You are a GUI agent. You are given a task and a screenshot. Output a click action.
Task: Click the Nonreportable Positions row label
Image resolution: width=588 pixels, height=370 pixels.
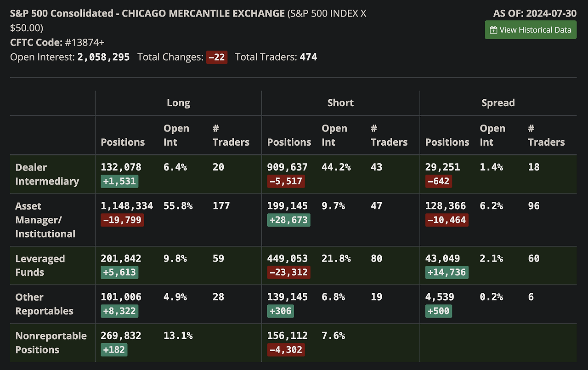(x=51, y=342)
